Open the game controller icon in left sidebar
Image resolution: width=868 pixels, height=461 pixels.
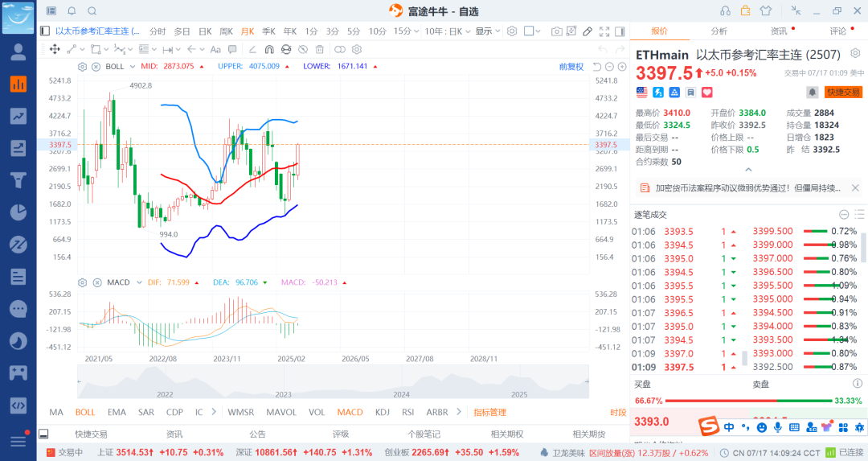(x=18, y=373)
